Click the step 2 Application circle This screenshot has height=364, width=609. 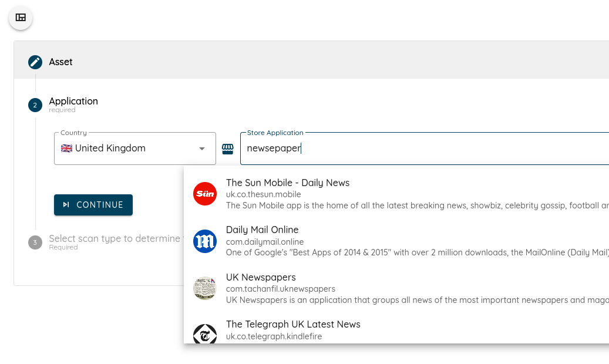35,105
